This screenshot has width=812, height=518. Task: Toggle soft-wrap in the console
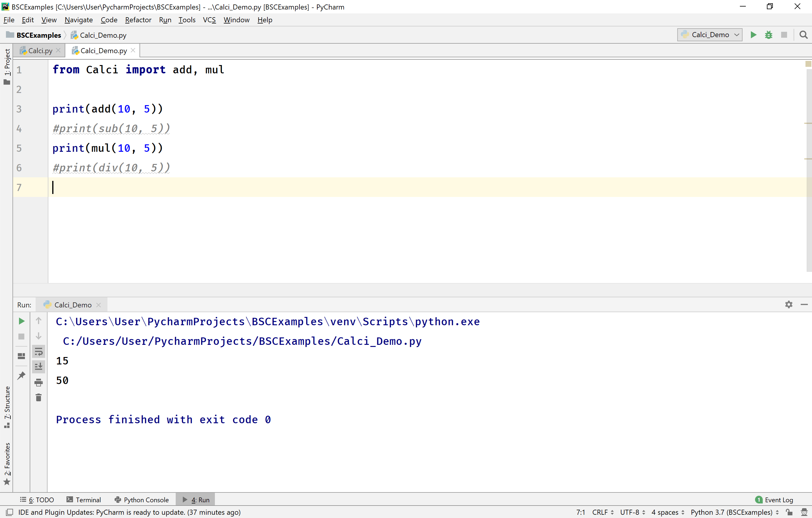pyautogui.click(x=39, y=351)
